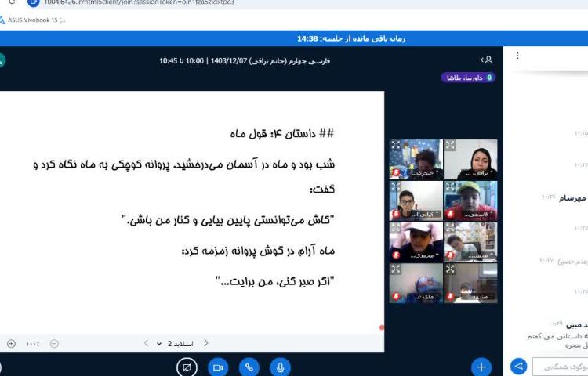The width and height of the screenshot is (588, 376).
Task: Go to the previous slide arrow
Action: click(206, 343)
